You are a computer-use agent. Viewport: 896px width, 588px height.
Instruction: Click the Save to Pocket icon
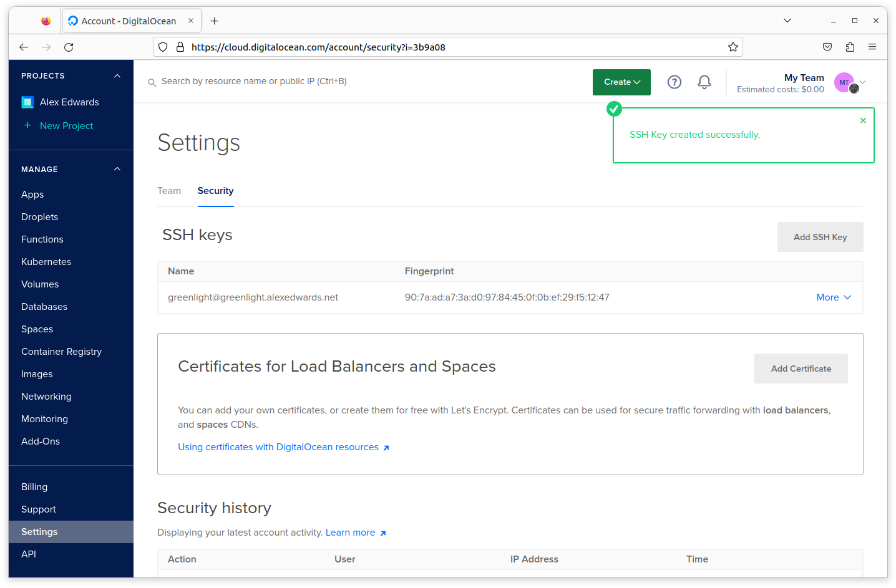[x=827, y=47]
